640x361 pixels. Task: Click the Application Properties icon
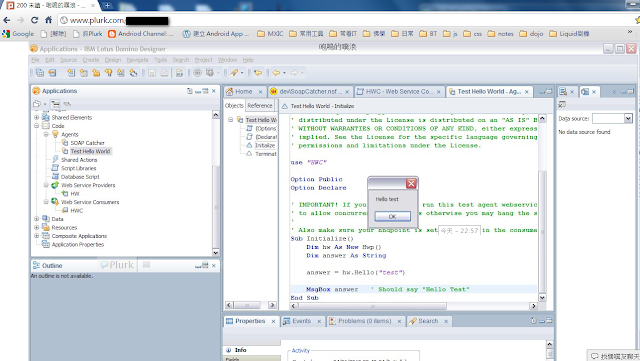[46, 244]
